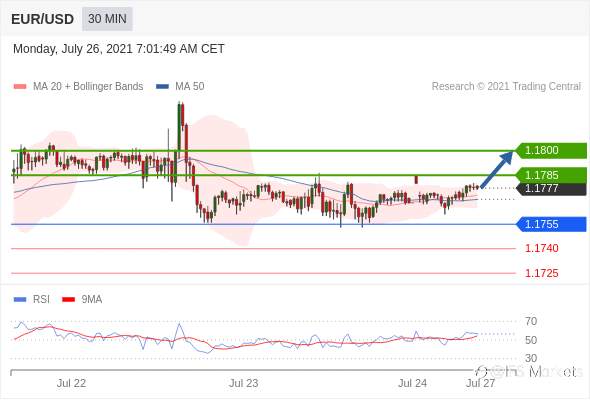
Task: Select the EUR/USD pair title
Action: tap(43, 19)
